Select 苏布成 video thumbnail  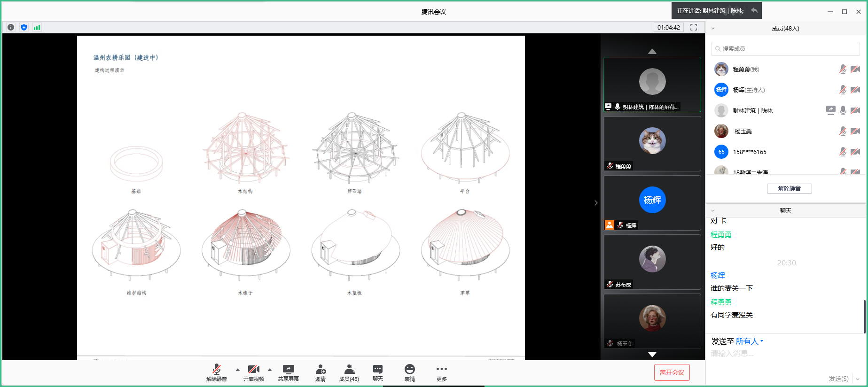652,262
